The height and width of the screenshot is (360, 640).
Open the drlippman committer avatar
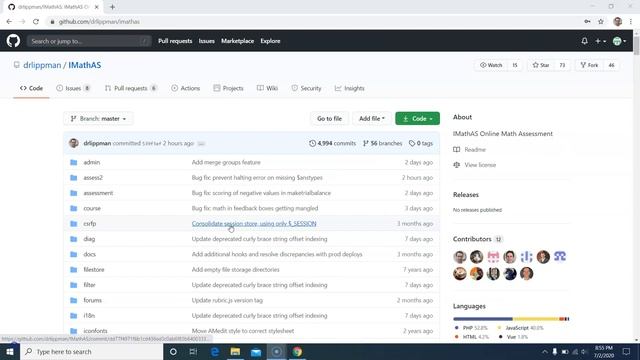coord(74,143)
